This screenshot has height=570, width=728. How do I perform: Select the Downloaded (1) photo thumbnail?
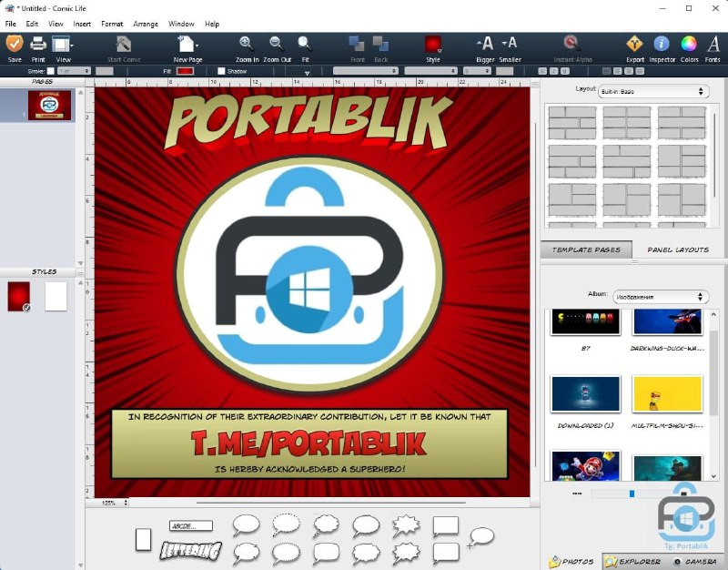(585, 394)
